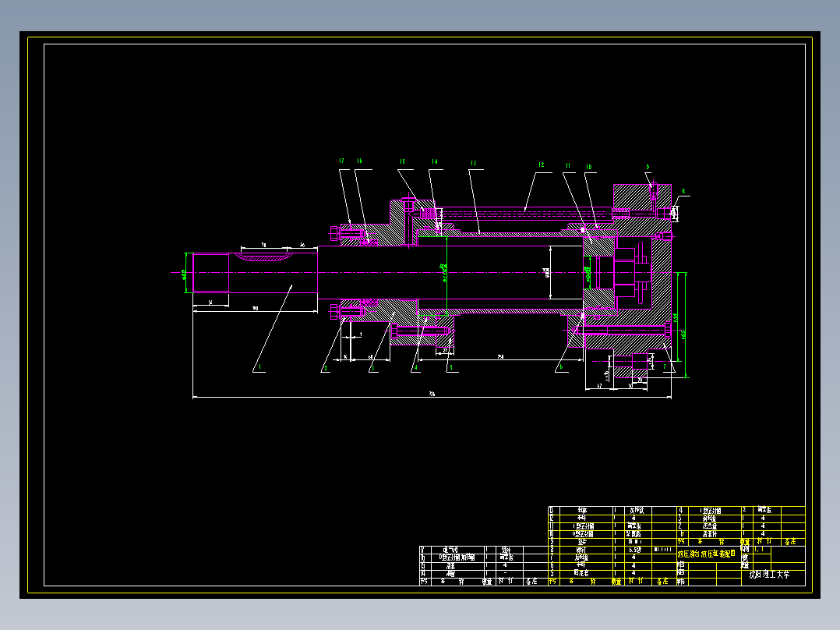Screen dimensions: 840x630
Task: Select part balloon number 16
Action: [x=360, y=161]
